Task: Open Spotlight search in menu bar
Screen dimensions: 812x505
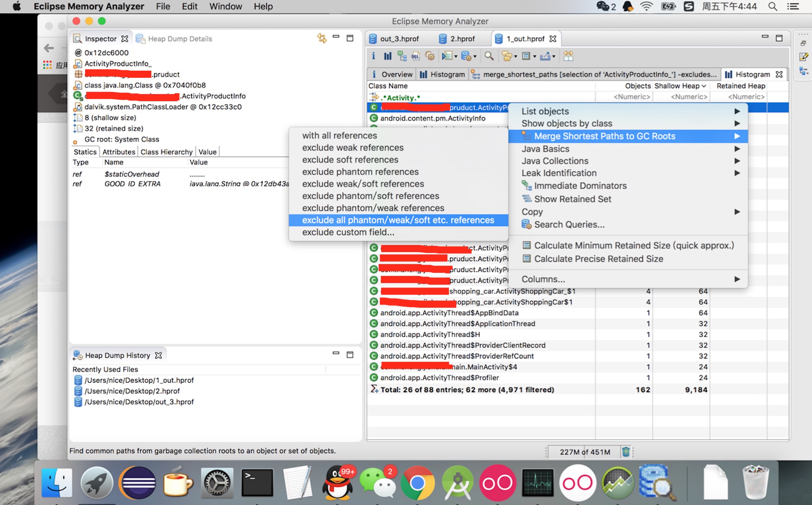Action: pyautogui.click(x=772, y=6)
